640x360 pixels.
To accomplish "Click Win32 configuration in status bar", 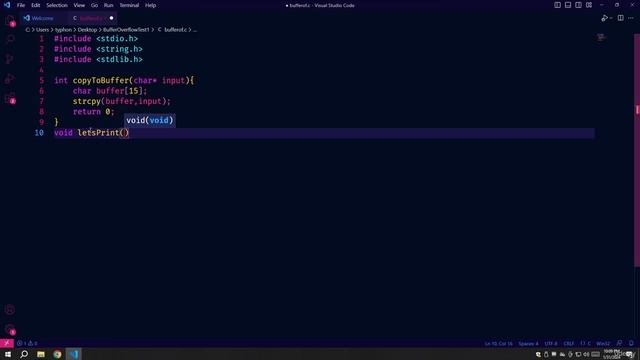I will click(x=603, y=344).
